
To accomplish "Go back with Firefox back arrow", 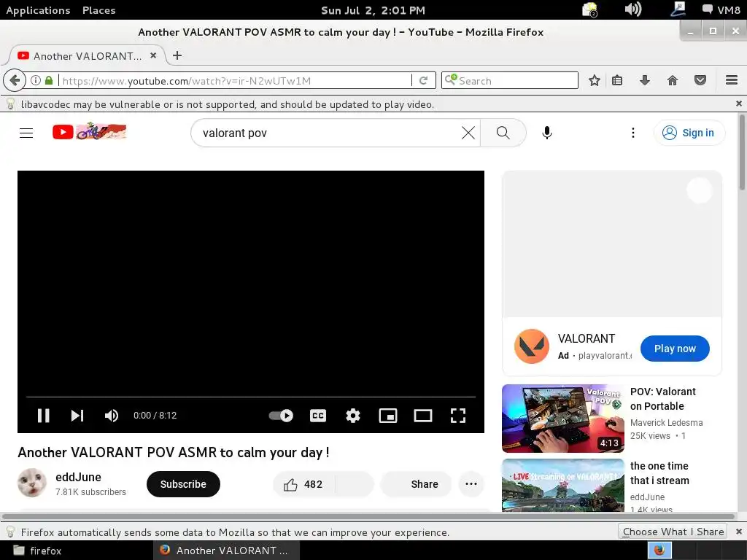I will (15, 80).
